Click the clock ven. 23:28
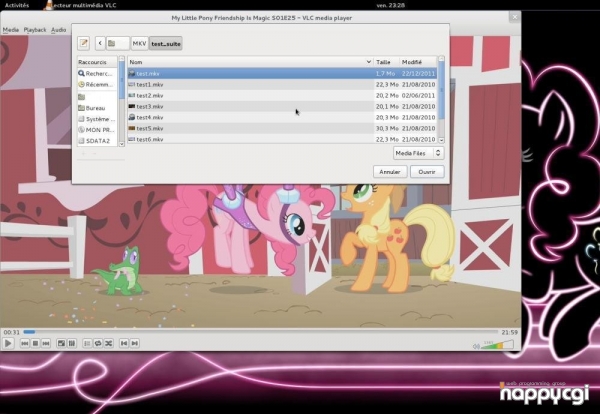600x414 pixels. [x=391, y=5]
